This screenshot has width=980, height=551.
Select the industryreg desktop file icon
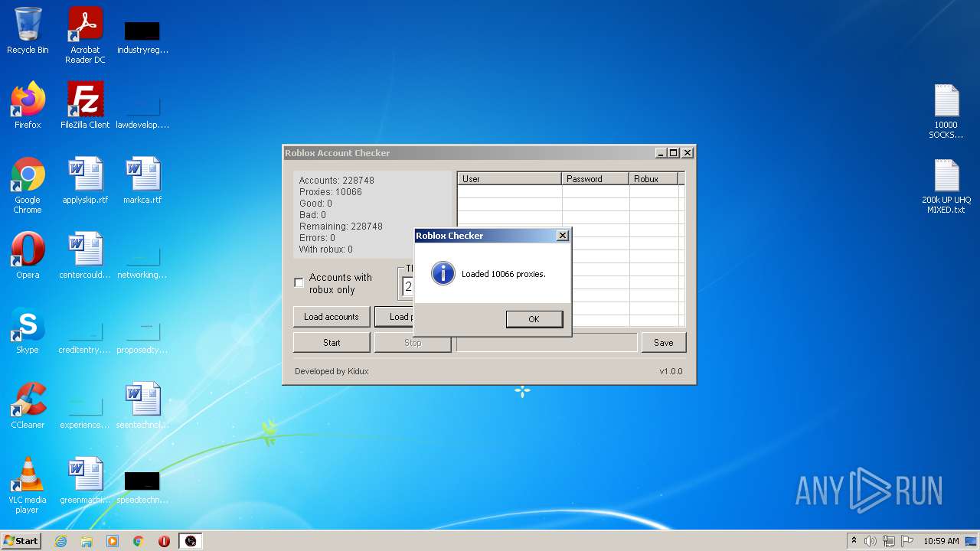pyautogui.click(x=142, y=35)
